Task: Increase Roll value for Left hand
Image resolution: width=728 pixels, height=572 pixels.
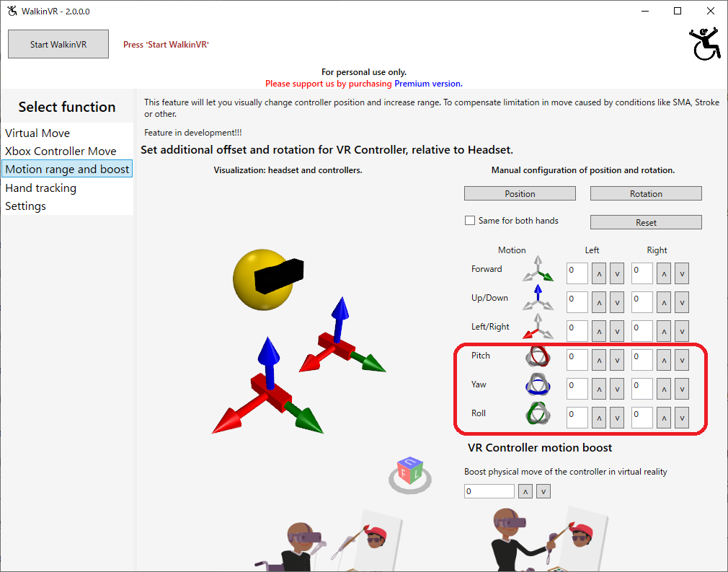Action: point(599,418)
